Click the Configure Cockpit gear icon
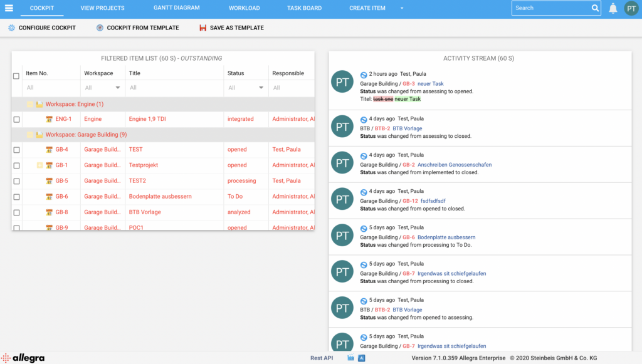The width and height of the screenshot is (642, 364). [12, 28]
